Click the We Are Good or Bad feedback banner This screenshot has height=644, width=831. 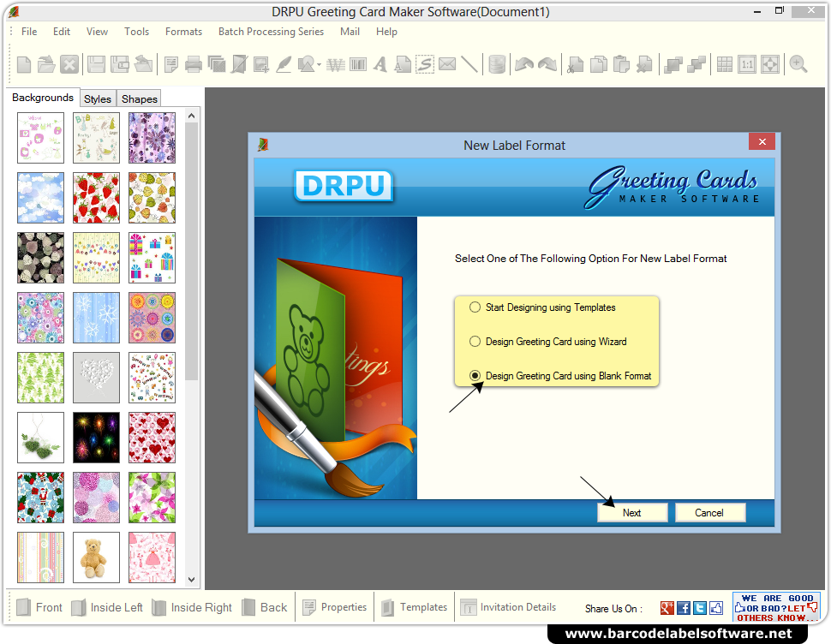(776, 607)
